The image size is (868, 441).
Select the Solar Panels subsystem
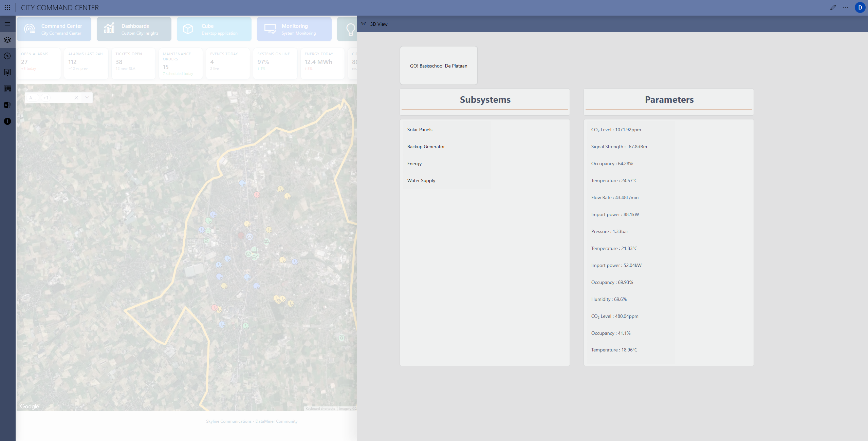click(x=420, y=130)
